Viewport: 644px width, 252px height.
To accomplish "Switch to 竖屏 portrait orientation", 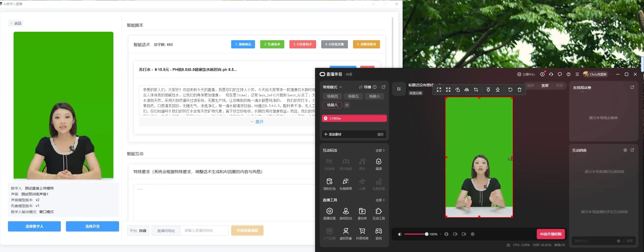I will pyautogui.click(x=545, y=86).
